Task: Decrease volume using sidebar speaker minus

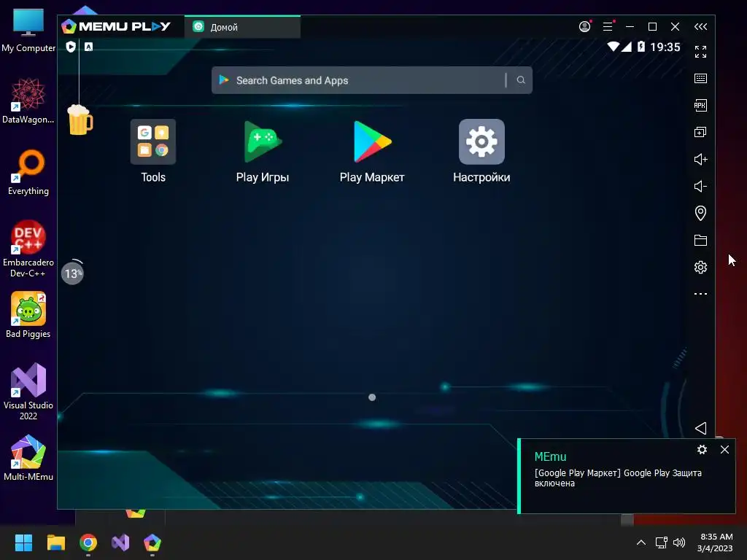Action: coord(700,186)
